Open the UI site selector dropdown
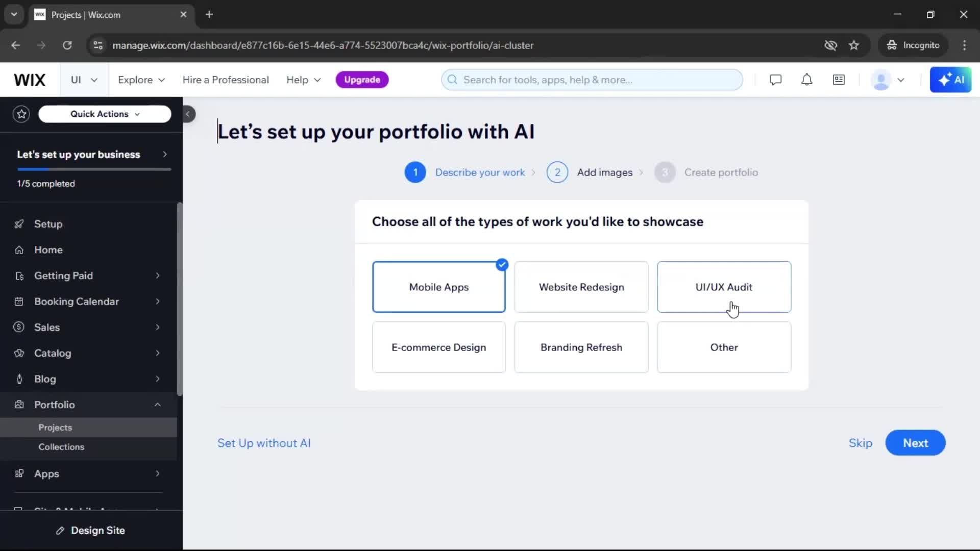The width and height of the screenshot is (980, 551). pos(84,80)
